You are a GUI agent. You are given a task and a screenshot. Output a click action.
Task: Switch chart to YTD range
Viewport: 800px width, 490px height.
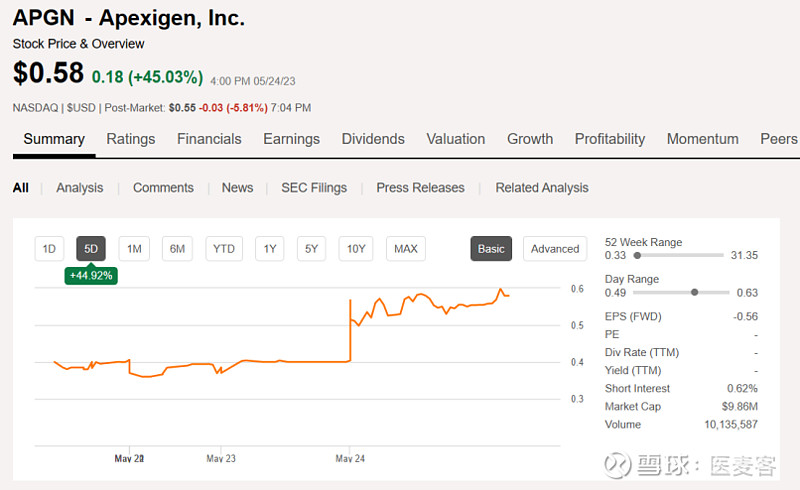(x=224, y=249)
